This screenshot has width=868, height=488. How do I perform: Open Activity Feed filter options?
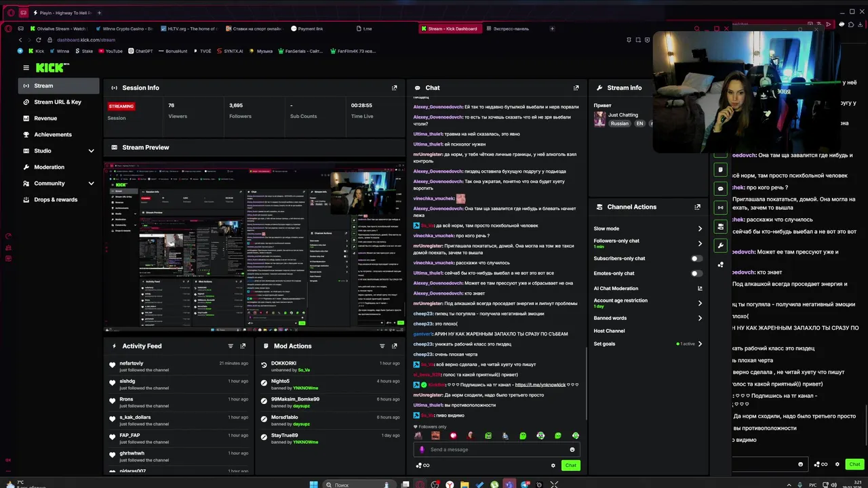(x=231, y=346)
